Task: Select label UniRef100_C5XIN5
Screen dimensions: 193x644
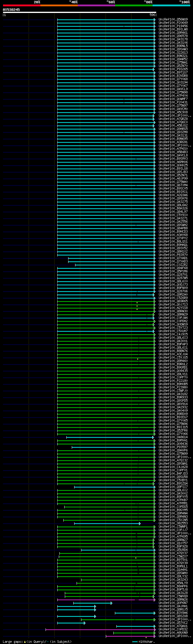Action: tap(173, 520)
